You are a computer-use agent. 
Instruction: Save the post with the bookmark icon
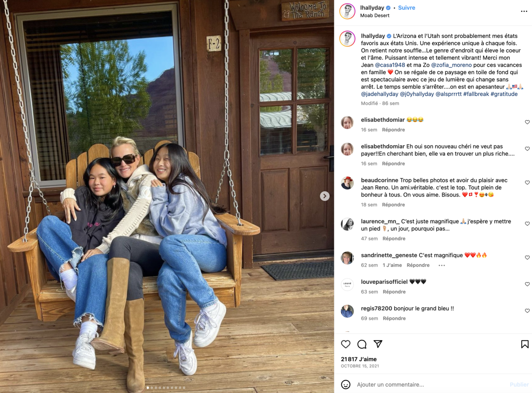click(524, 344)
